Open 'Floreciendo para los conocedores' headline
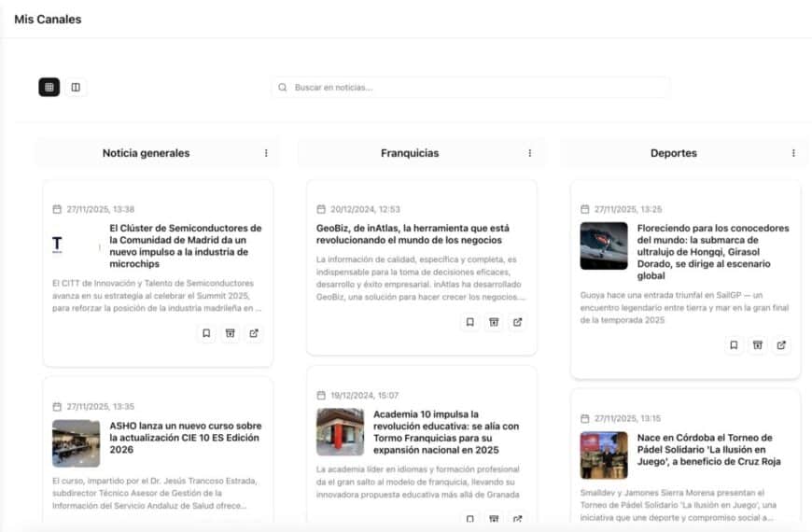This screenshot has height=532, width=812. click(x=713, y=252)
